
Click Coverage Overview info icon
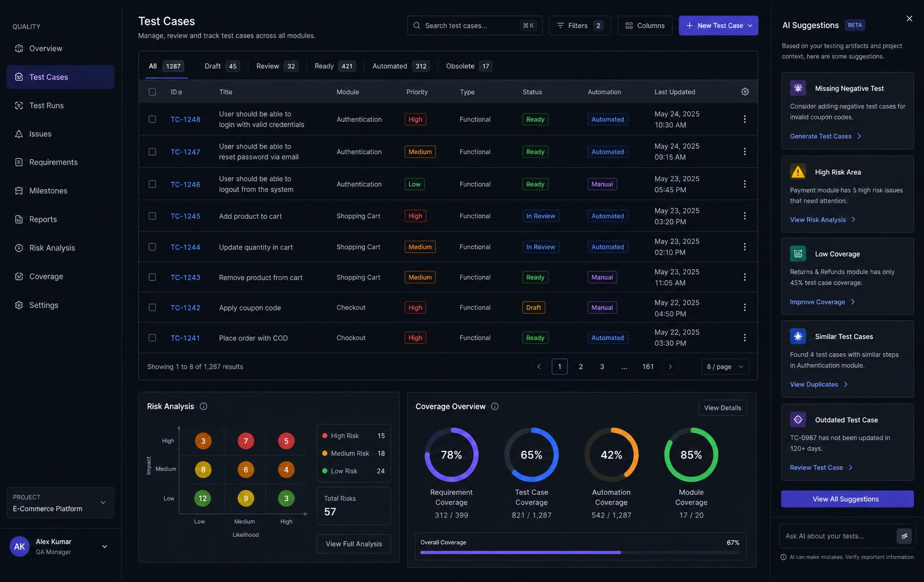click(x=495, y=406)
